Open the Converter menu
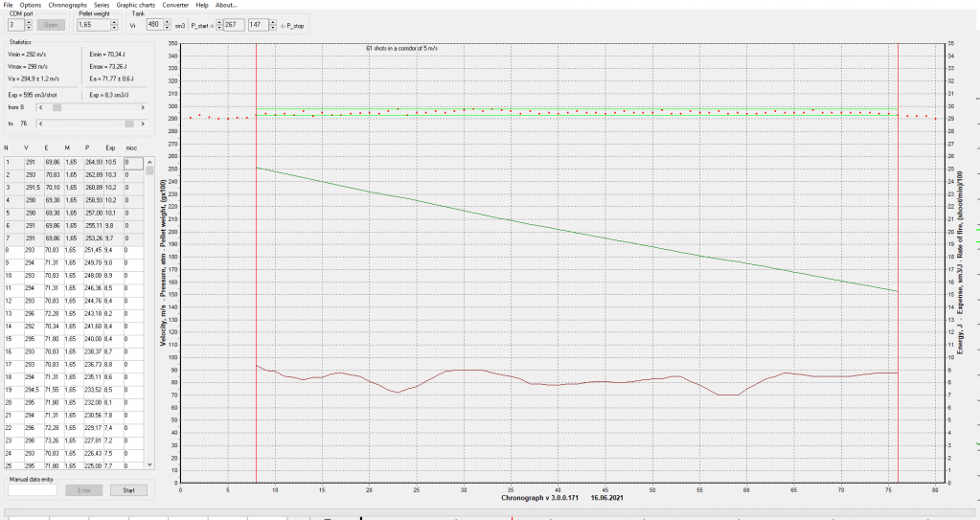980x520 pixels. (x=175, y=5)
